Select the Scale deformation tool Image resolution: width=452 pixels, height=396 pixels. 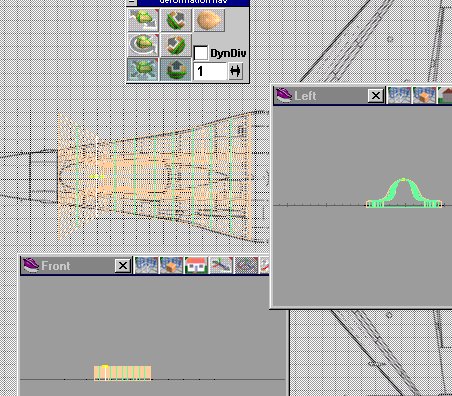143,69
